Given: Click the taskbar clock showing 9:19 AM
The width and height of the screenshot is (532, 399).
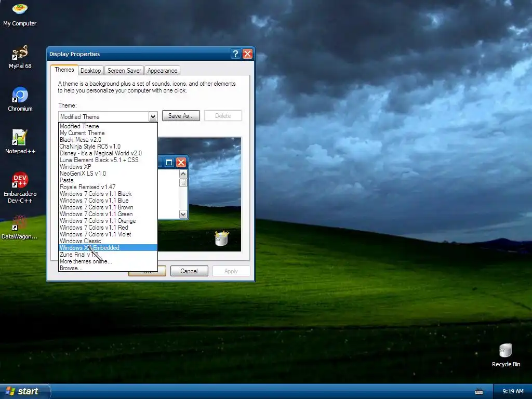Looking at the screenshot, I should 513,392.
